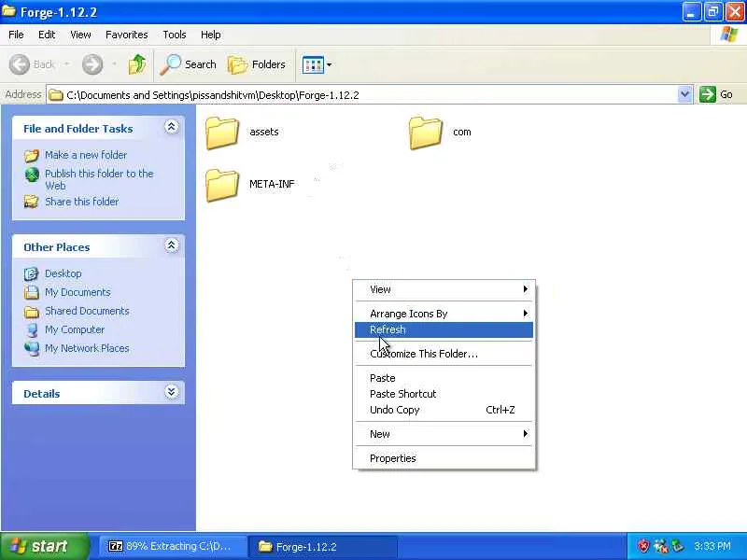
Task: Open the File menu
Action: click(x=16, y=35)
